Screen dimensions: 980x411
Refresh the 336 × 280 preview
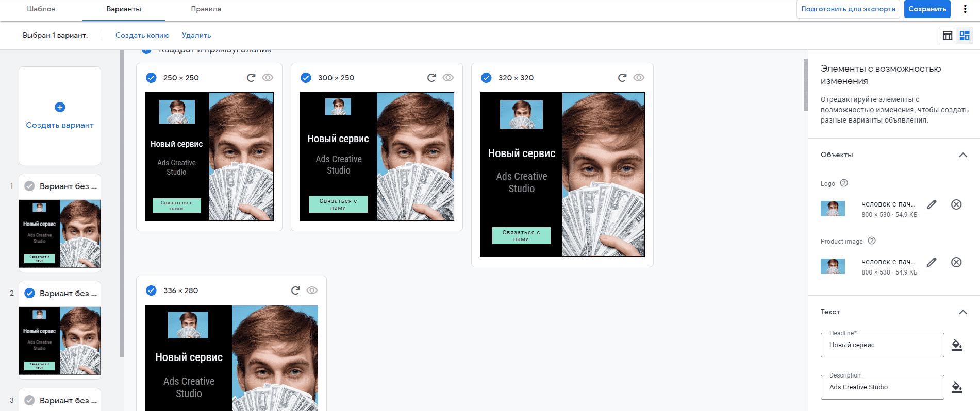pos(295,290)
